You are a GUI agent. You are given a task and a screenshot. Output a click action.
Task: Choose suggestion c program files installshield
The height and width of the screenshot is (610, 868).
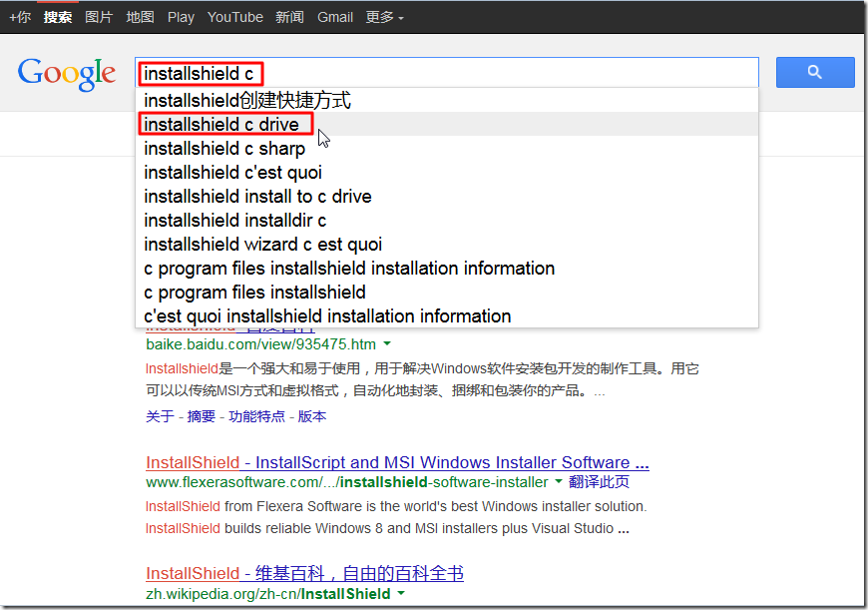[x=447, y=292]
